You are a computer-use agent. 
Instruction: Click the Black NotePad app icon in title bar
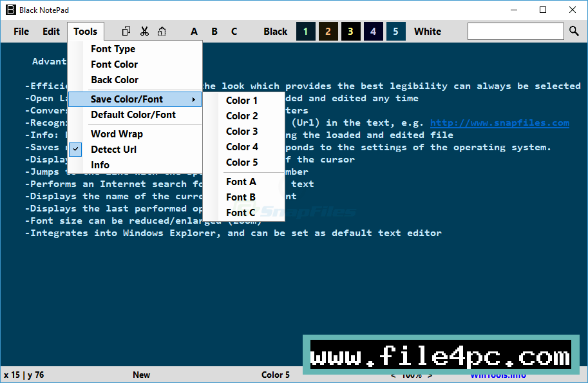click(11, 10)
